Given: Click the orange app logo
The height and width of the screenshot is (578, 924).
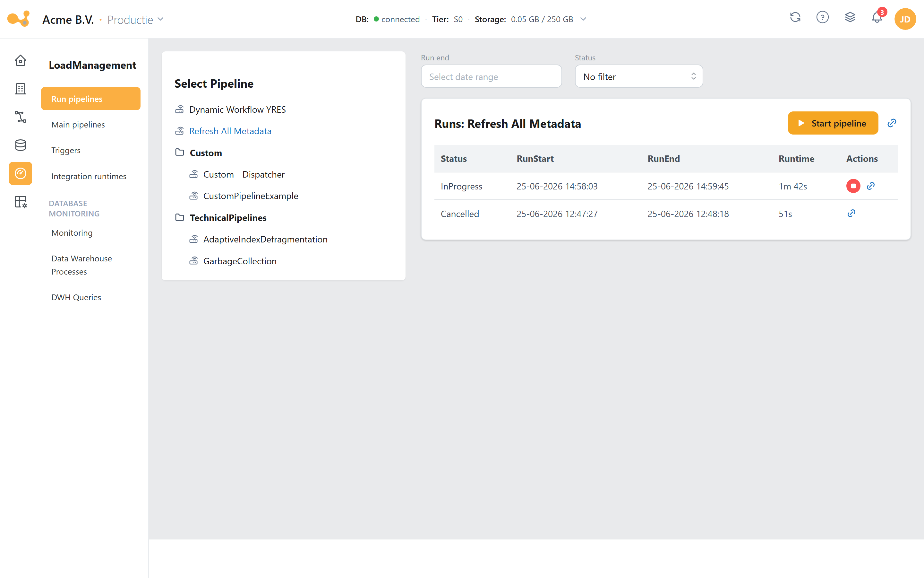Looking at the screenshot, I should click(19, 19).
